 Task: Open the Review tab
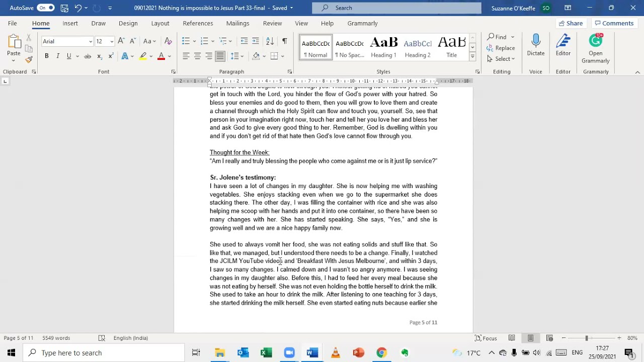coord(272,23)
